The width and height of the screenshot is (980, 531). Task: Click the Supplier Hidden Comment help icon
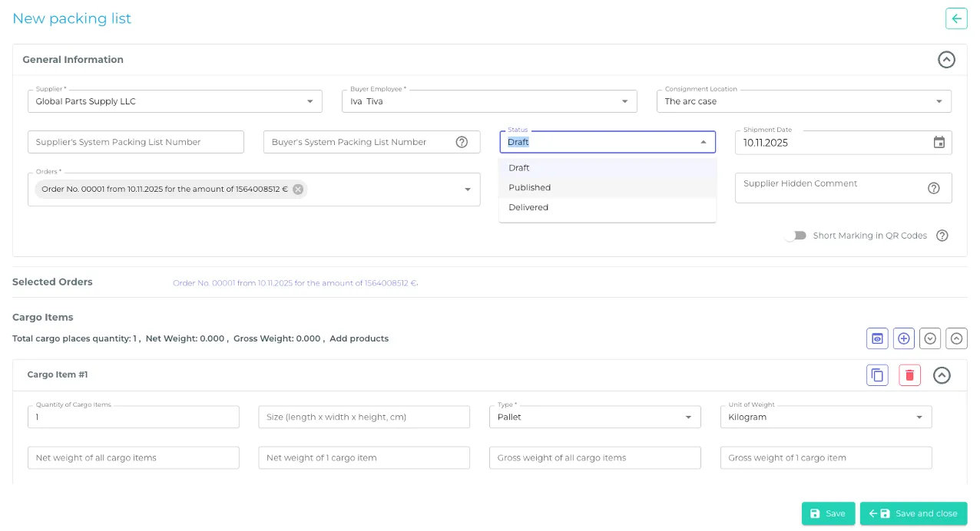[x=933, y=188]
